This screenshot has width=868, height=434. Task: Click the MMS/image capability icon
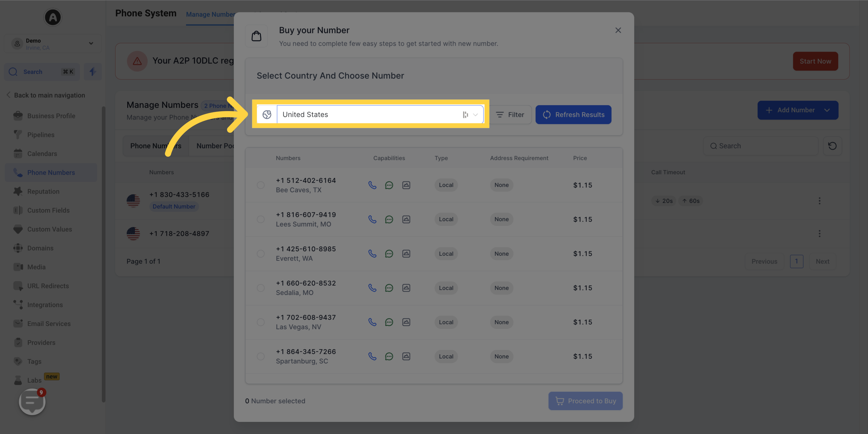tap(406, 184)
